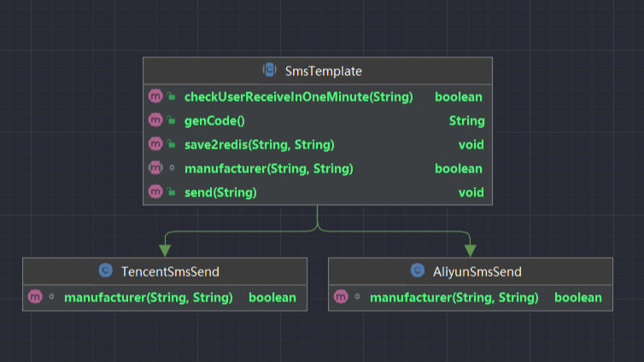
Task: Click the inheritance arrowhead pointing to TencentSmsSend
Action: tap(165, 249)
